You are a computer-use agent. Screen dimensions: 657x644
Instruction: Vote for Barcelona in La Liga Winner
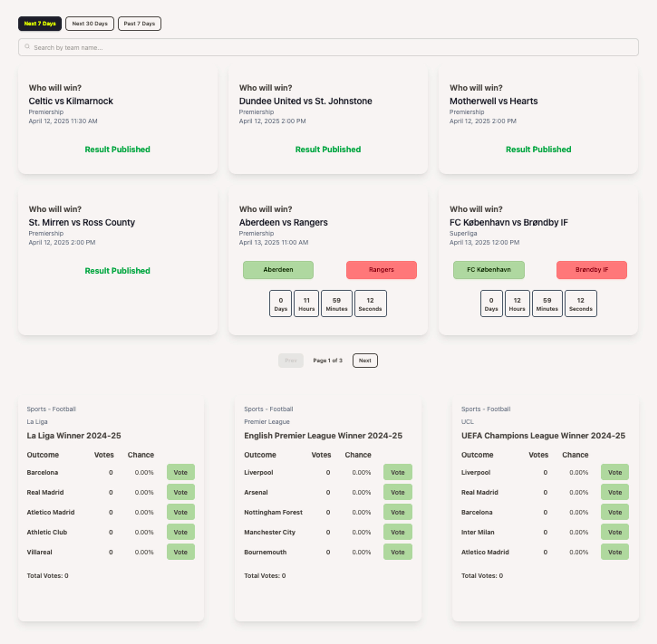[181, 472]
